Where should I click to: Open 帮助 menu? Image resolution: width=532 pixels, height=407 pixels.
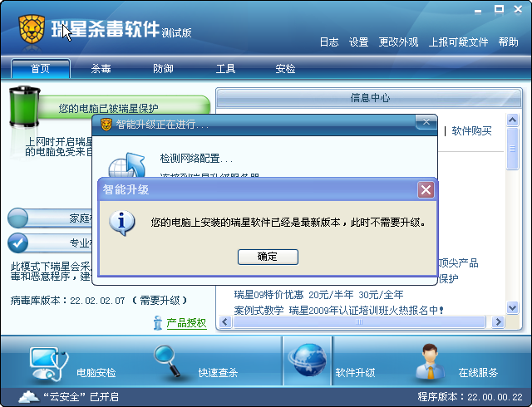(508, 42)
